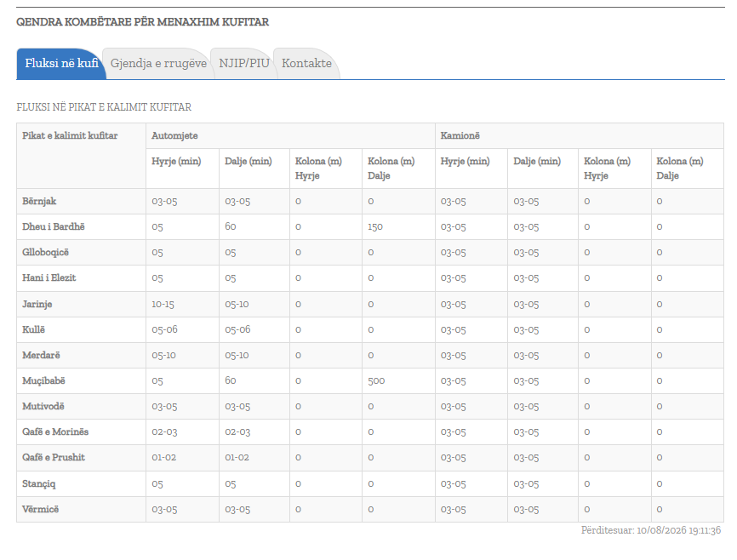737x560 pixels.
Task: Click the Stançiq row label
Action: pyautogui.click(x=38, y=483)
